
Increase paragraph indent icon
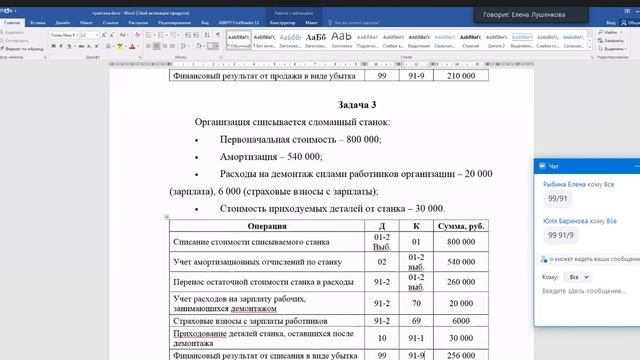click(196, 35)
